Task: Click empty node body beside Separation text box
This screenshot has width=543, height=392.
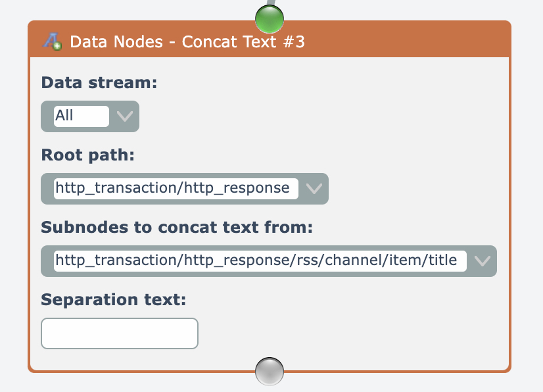Action: pos(342,333)
